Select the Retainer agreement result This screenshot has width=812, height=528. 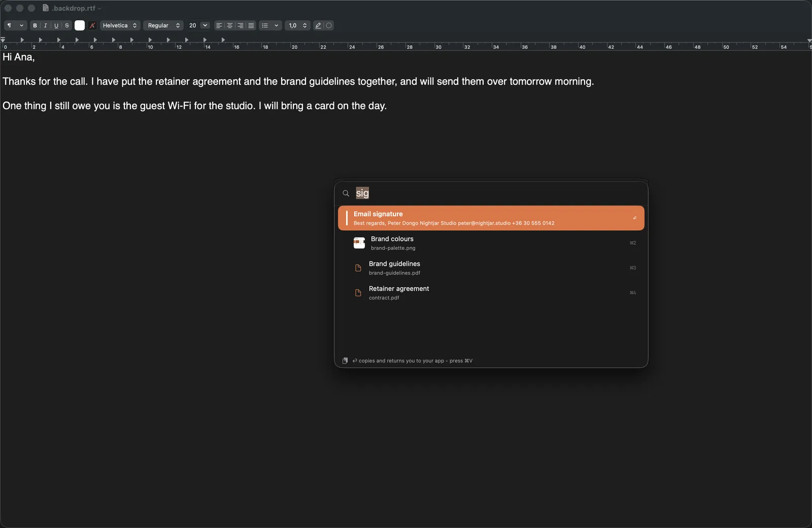point(491,292)
